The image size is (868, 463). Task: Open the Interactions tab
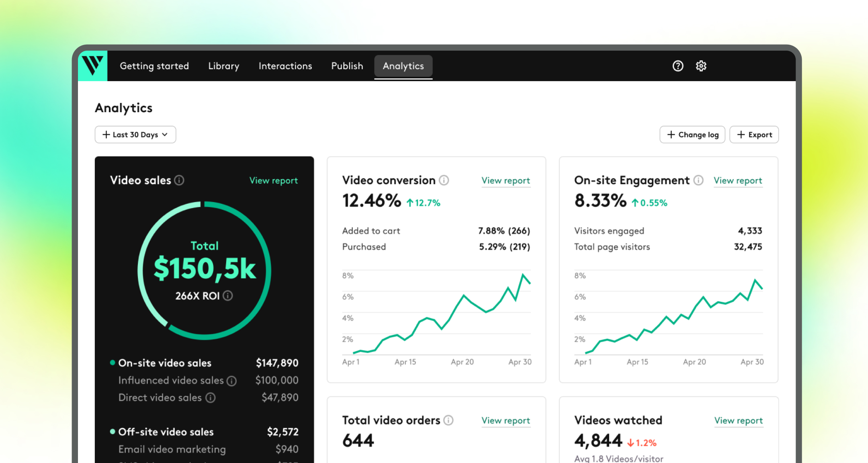(285, 66)
